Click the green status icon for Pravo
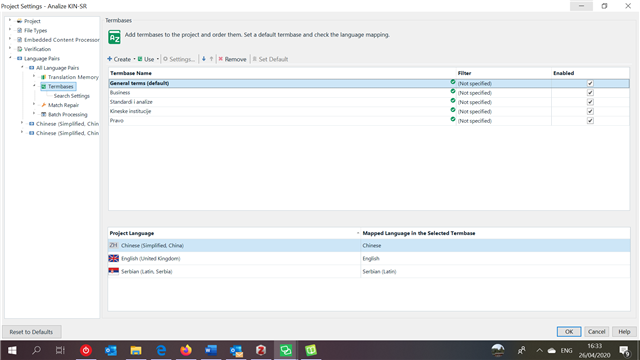Screen dimensions: 640x360 pos(453,119)
